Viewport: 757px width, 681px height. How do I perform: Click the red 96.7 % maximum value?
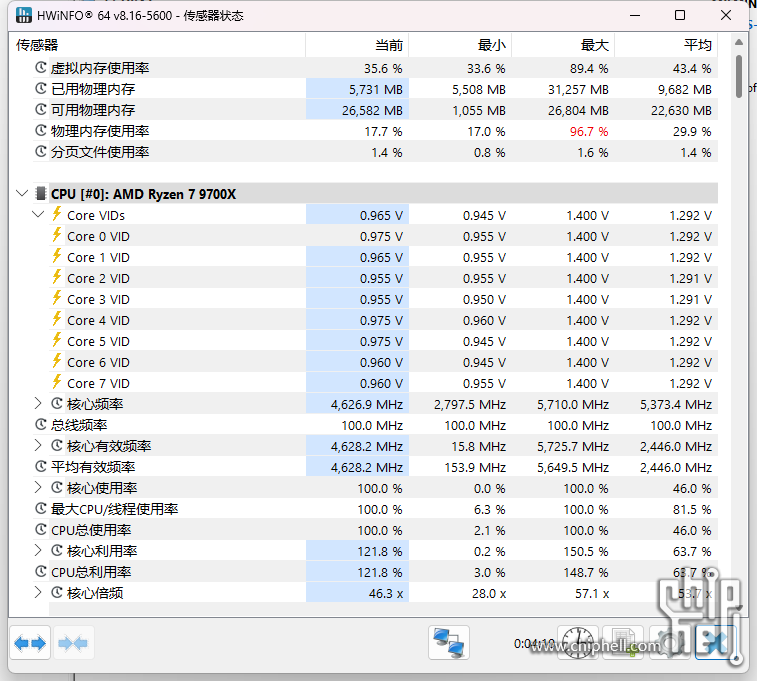[x=589, y=131]
